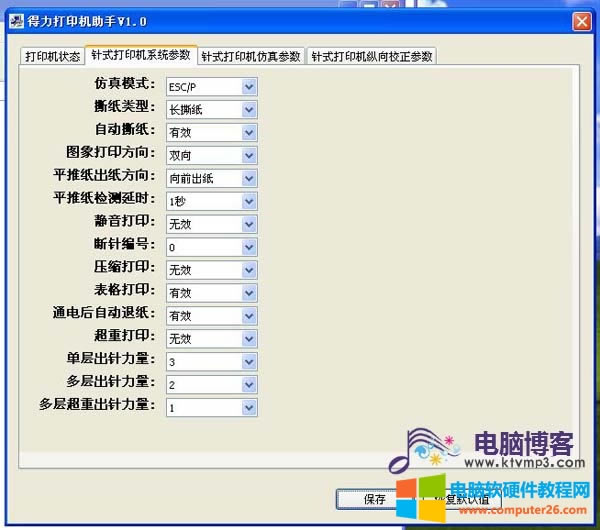Click the 静音打印 label
The height and width of the screenshot is (530, 600).
125,221
